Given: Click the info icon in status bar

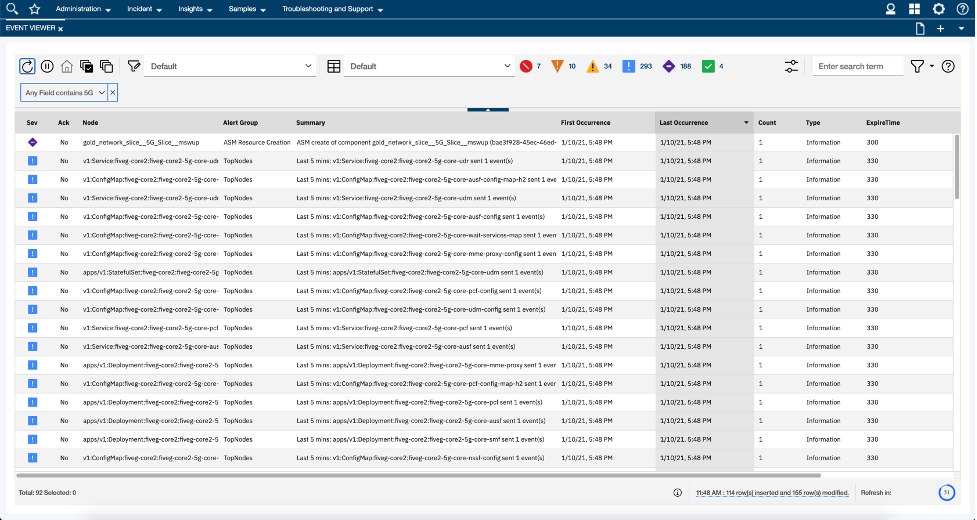Looking at the screenshot, I should point(677,493).
